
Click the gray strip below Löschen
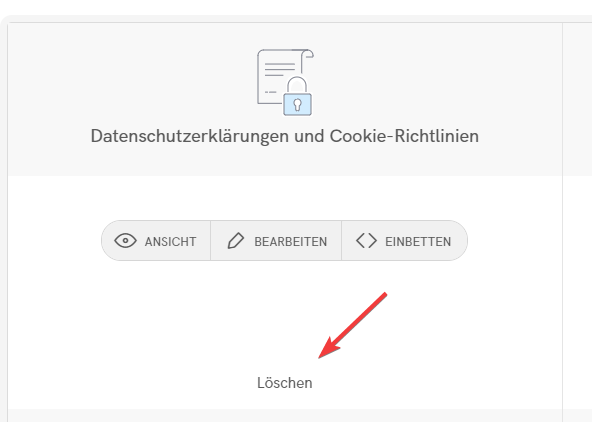click(x=285, y=416)
